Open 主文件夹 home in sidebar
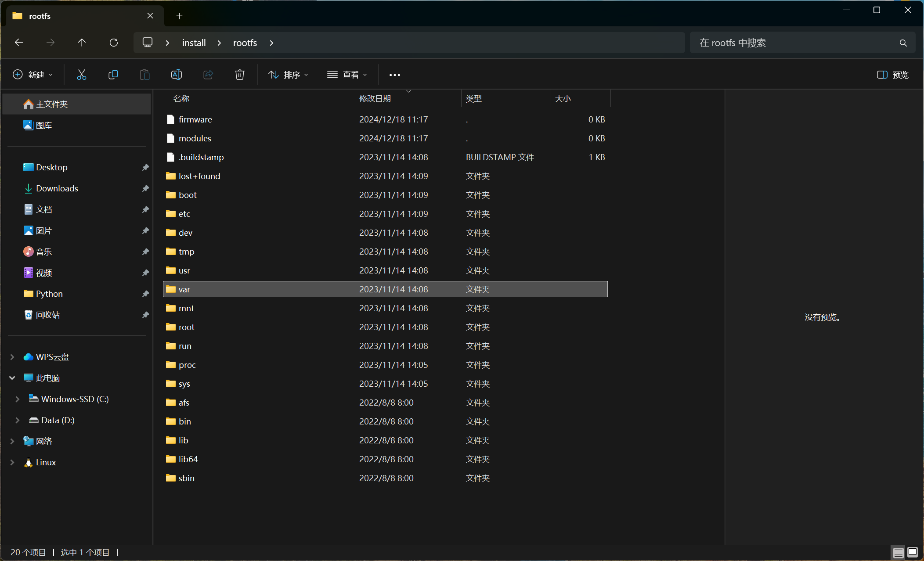The height and width of the screenshot is (561, 924). pos(77,104)
